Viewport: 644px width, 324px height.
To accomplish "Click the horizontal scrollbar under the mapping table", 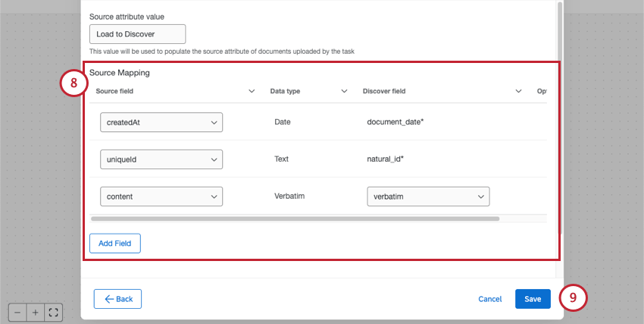I will 295,219.
